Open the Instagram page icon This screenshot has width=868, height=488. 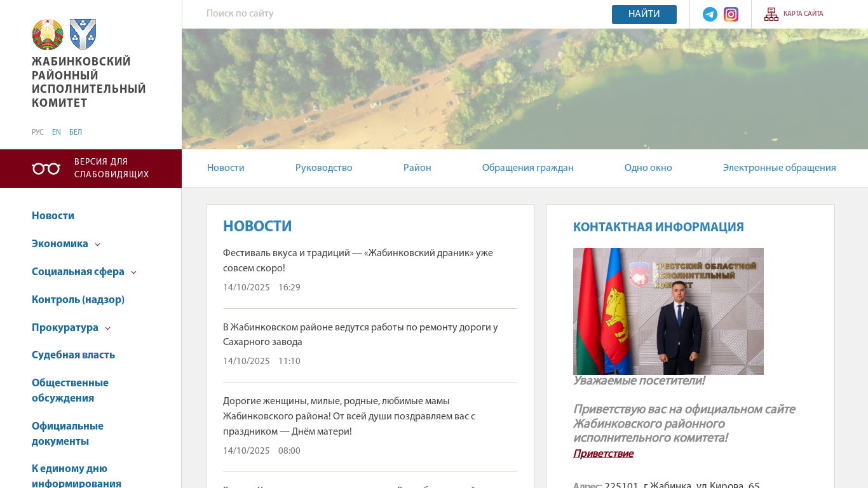pos(731,14)
